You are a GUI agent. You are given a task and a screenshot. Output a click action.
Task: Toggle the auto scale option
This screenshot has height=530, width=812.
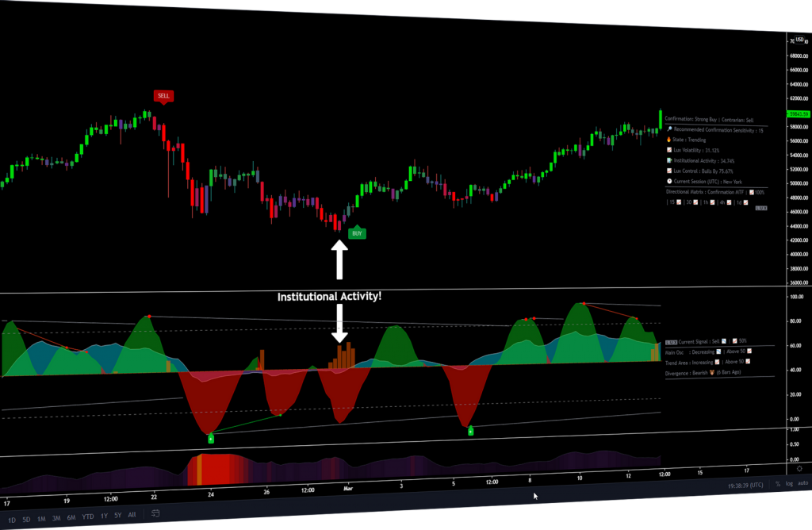802,483
